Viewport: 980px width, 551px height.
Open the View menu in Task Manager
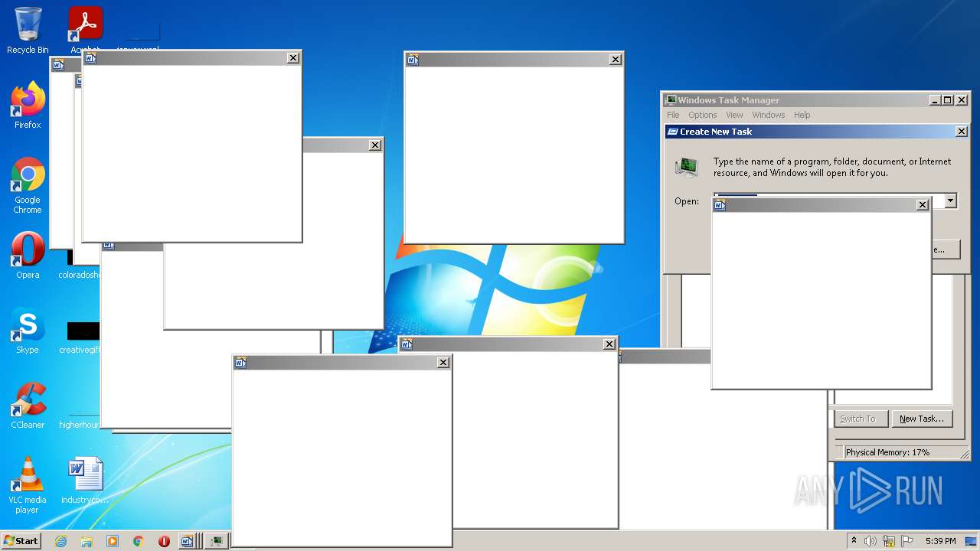pos(734,115)
